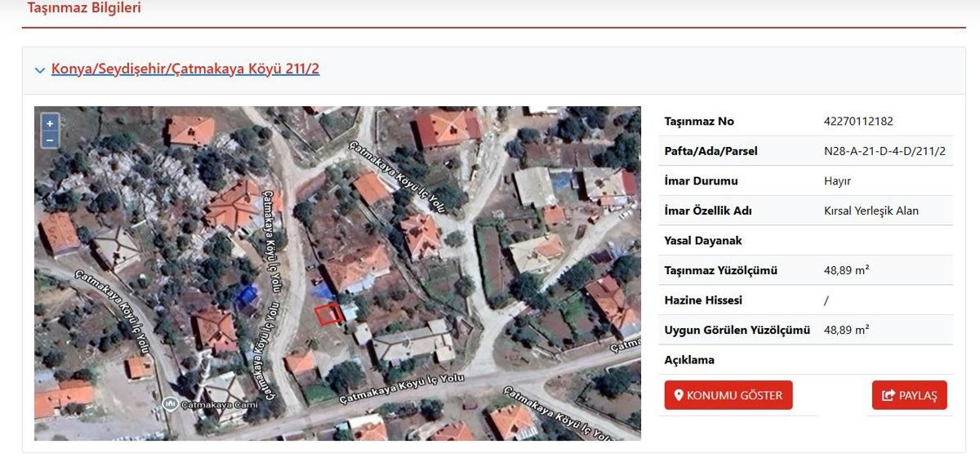Collapse the Konya/Seydişehir property panel chevron

(40, 70)
